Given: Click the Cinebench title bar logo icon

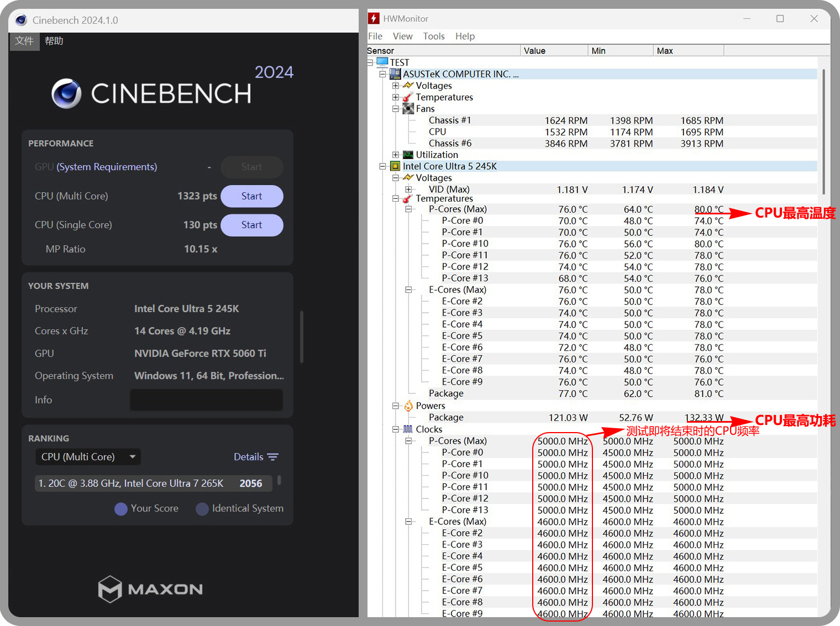Looking at the screenshot, I should pyautogui.click(x=21, y=20).
